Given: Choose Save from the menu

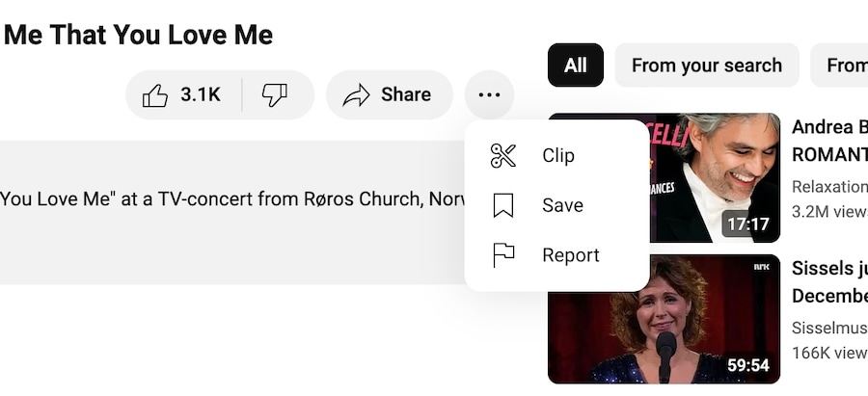Looking at the screenshot, I should tap(557, 205).
